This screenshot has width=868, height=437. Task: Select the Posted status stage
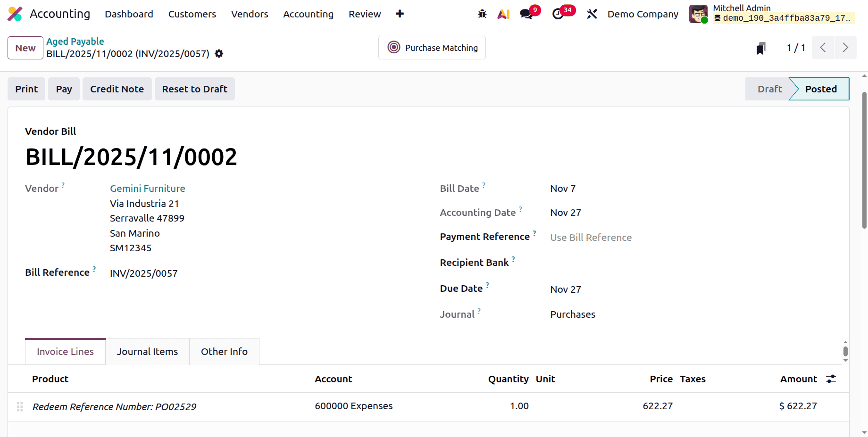pyautogui.click(x=821, y=89)
